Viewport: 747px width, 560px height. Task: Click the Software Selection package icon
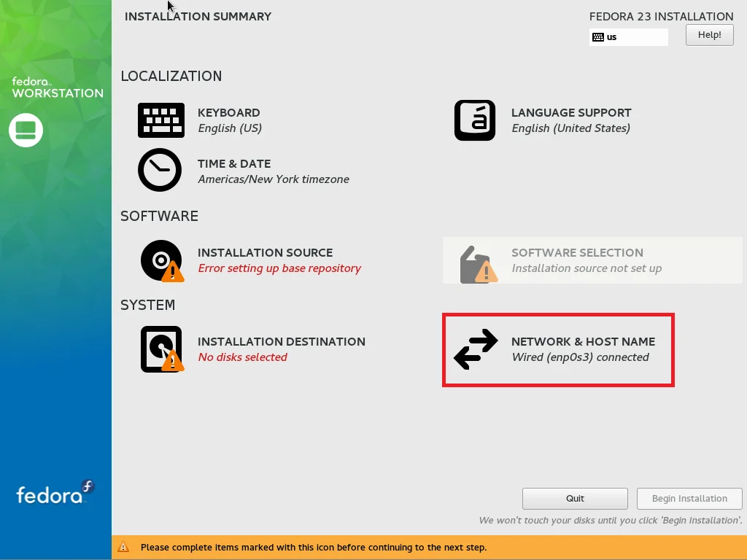tap(479, 264)
